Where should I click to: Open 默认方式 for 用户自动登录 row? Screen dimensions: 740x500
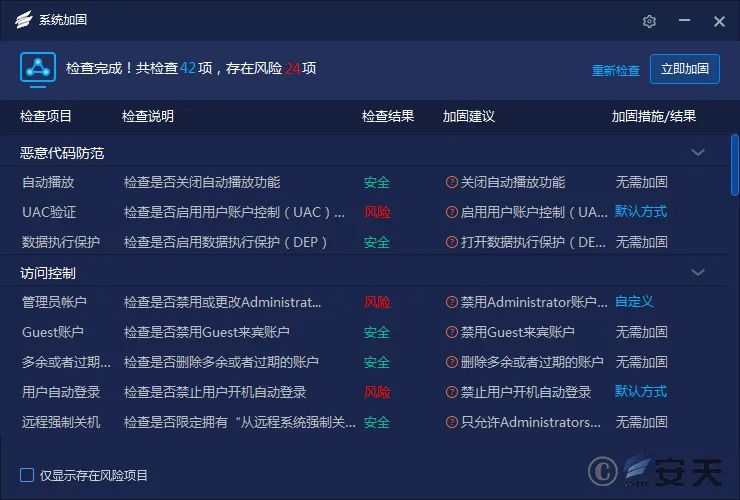pyautogui.click(x=641, y=391)
